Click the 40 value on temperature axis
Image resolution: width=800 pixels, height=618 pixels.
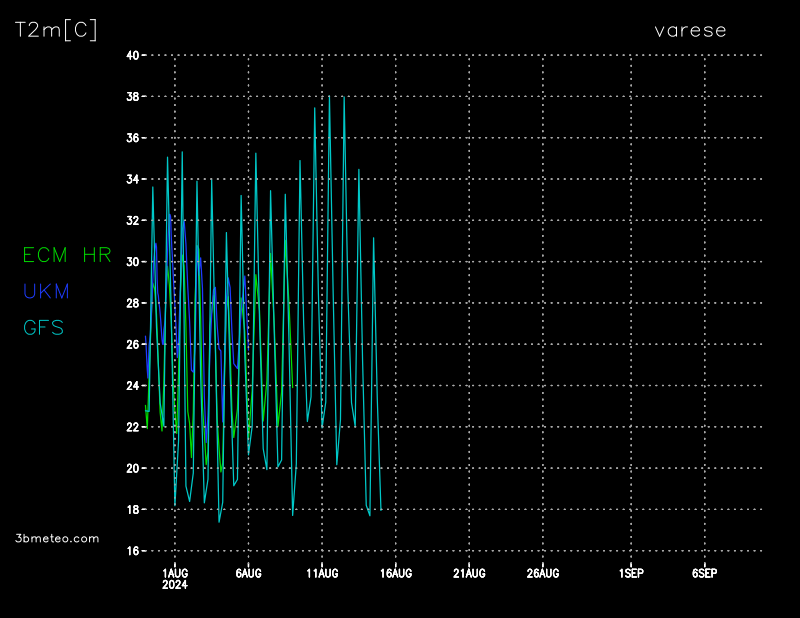pos(131,55)
